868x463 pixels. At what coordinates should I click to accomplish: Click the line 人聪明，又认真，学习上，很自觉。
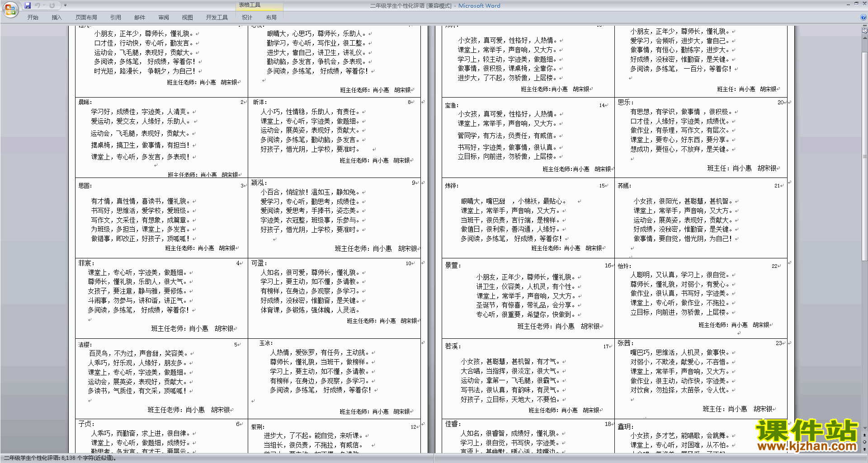pos(680,275)
